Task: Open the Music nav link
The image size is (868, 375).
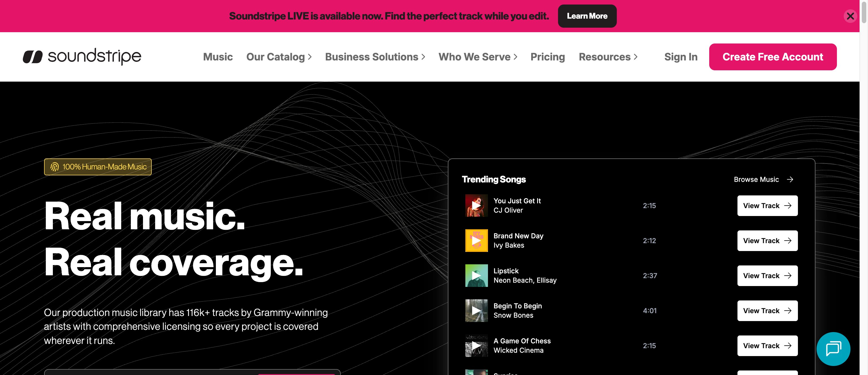Action: point(218,57)
